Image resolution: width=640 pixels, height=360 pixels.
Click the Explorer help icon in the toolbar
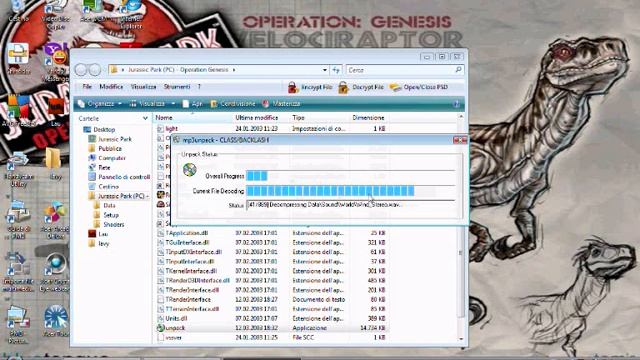[x=456, y=104]
